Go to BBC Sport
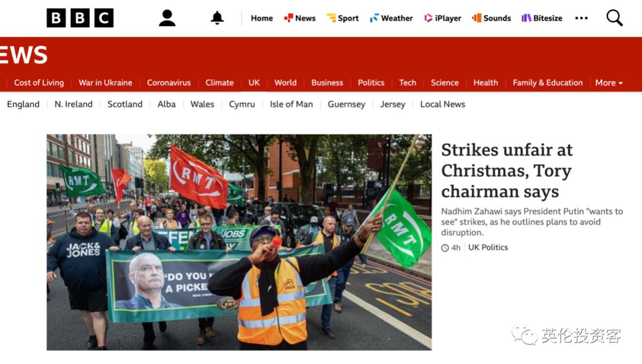 [343, 18]
